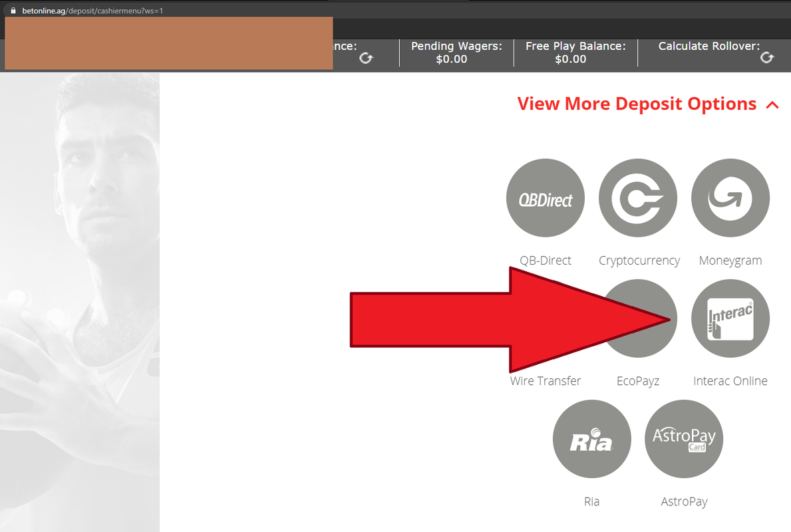Click the Ria text label
The height and width of the screenshot is (532, 791).
coord(591,501)
